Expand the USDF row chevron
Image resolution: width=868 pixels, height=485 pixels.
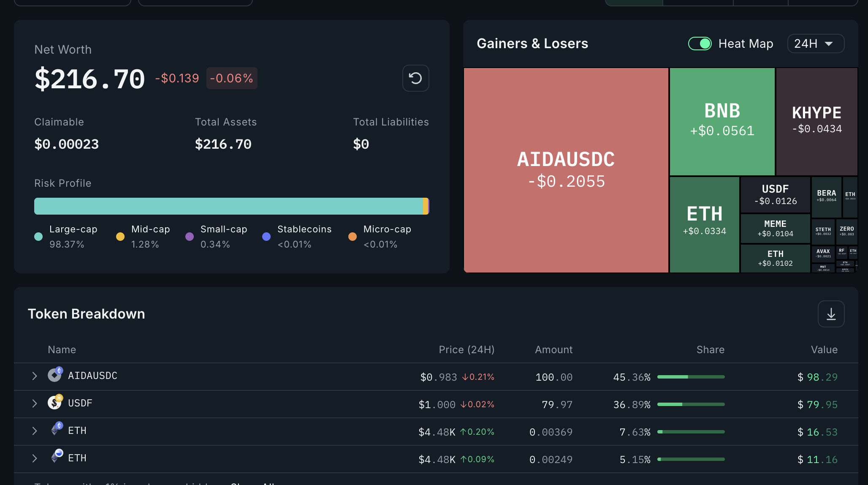[x=35, y=403]
